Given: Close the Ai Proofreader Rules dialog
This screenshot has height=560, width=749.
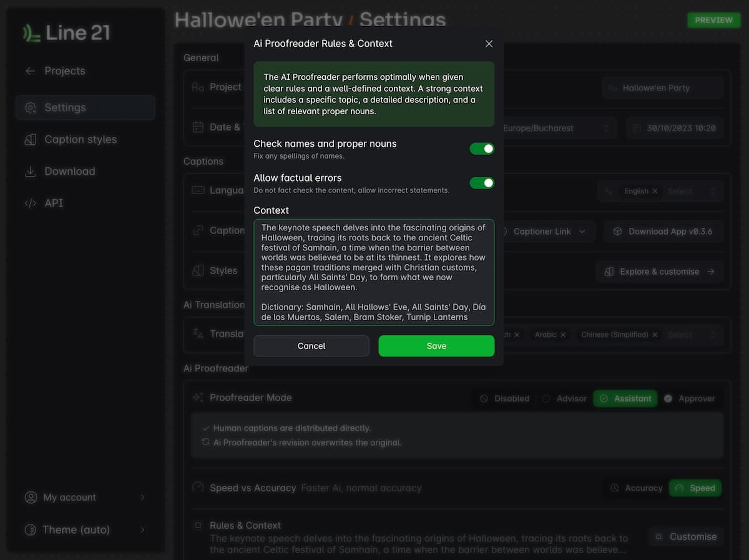Looking at the screenshot, I should click(489, 44).
